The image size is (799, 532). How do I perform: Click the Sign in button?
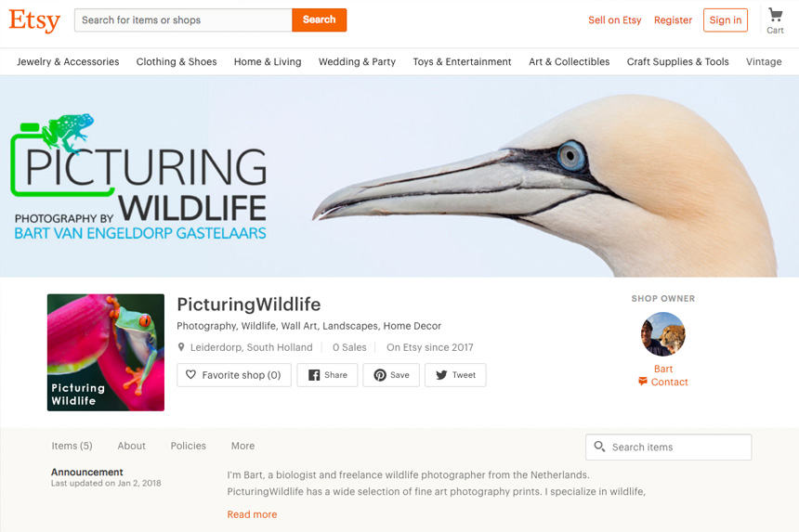[x=725, y=20]
